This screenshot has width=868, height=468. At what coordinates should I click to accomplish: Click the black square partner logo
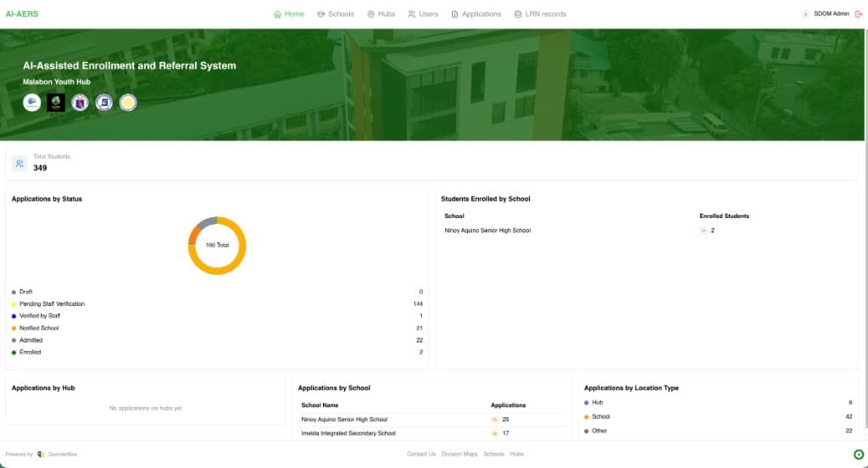click(56, 103)
